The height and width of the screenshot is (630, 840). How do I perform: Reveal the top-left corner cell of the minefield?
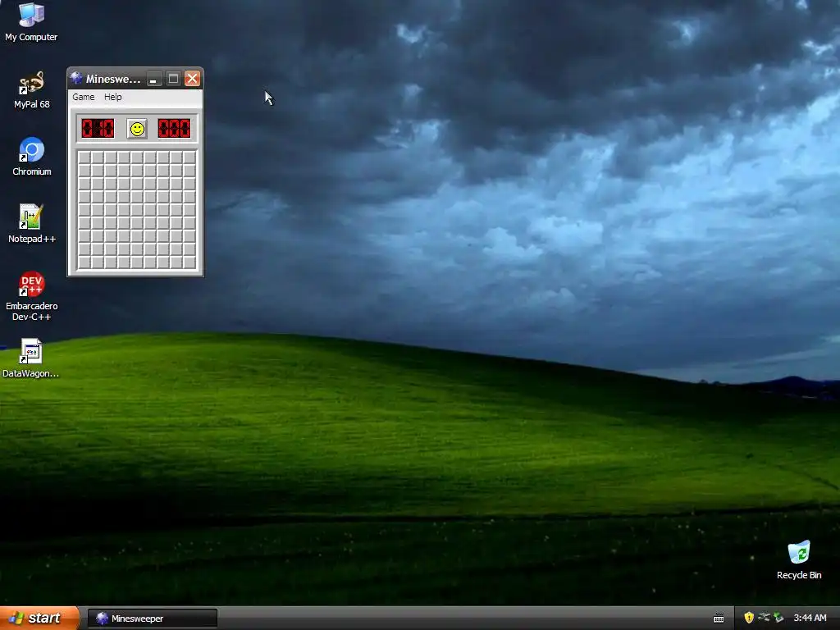pyautogui.click(x=84, y=157)
